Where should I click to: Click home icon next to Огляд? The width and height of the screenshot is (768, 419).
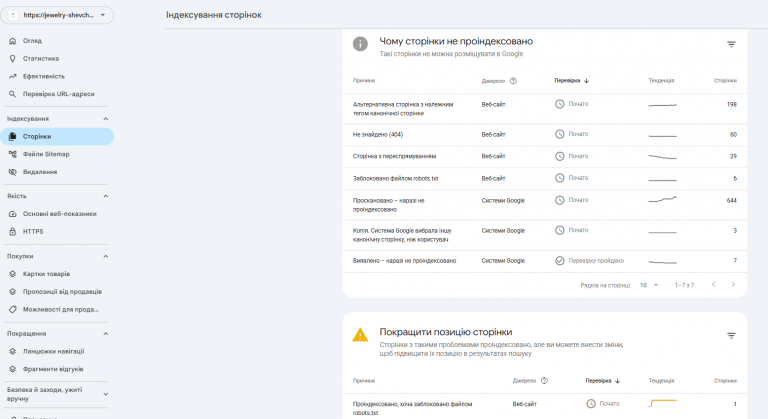13,41
